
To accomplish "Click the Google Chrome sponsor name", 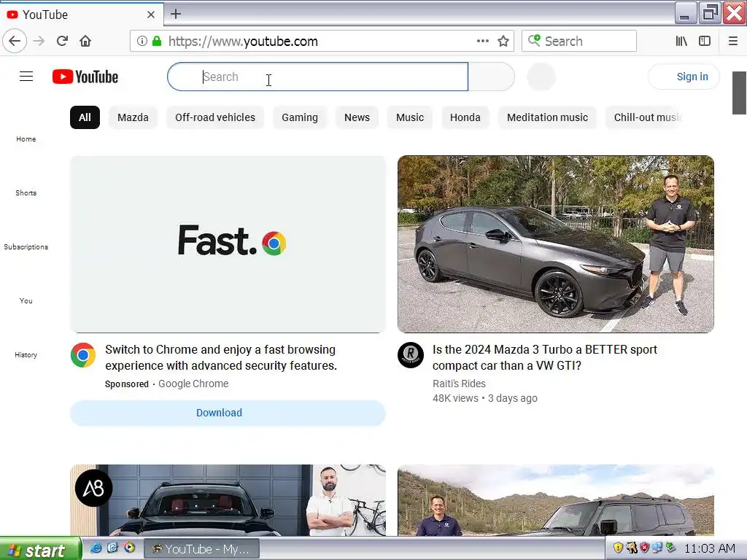I will pos(193,384).
